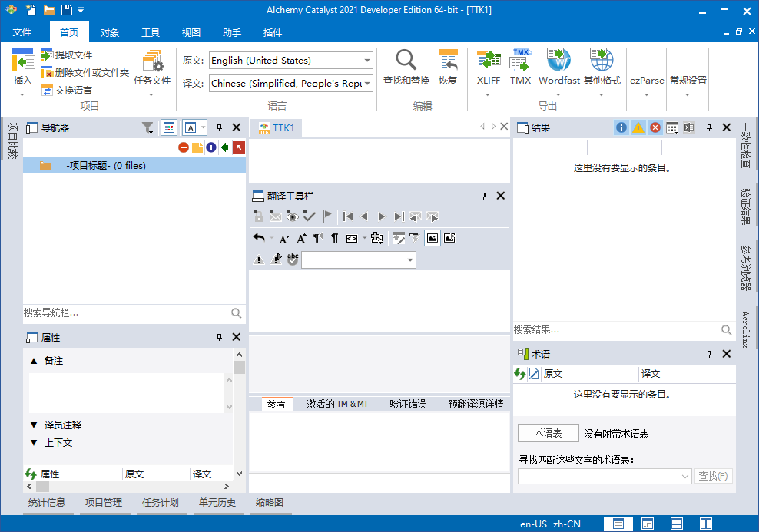Go to last segment in translation toolbar
Viewport: 759px width, 532px height.
coord(399,216)
